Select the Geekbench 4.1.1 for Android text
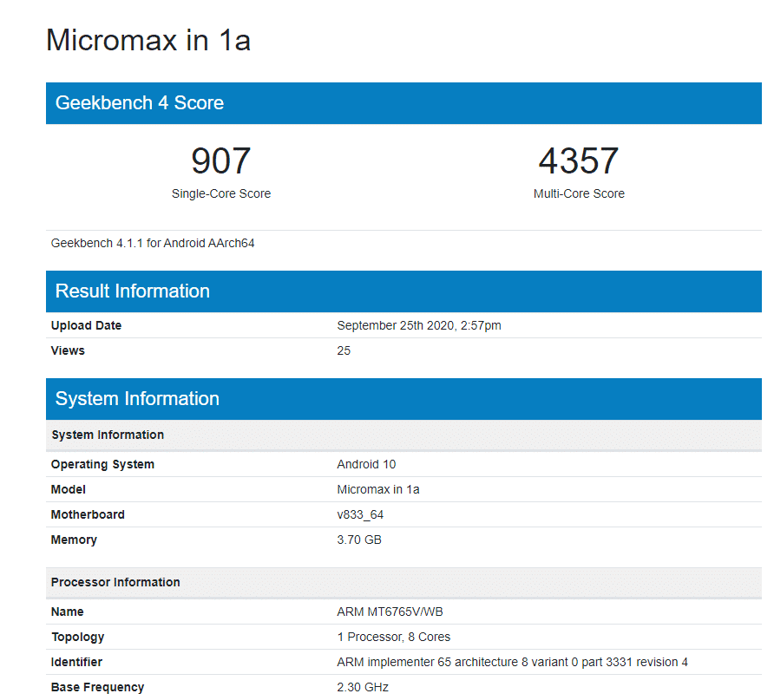 point(152,243)
